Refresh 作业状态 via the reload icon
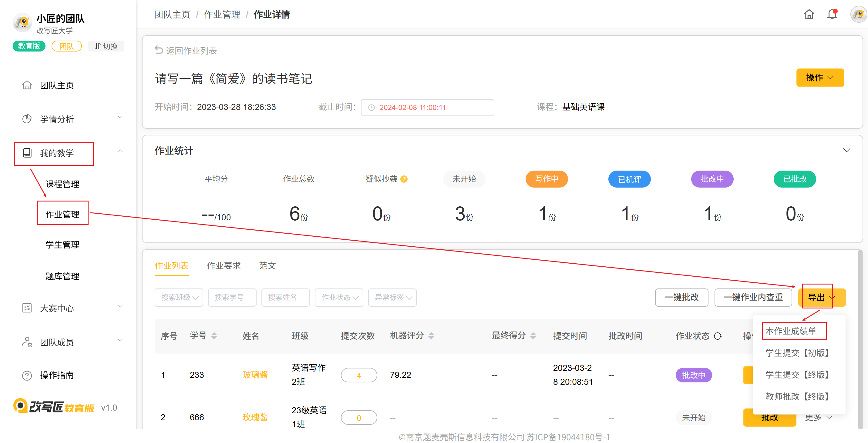The width and height of the screenshot is (868, 443). click(718, 336)
